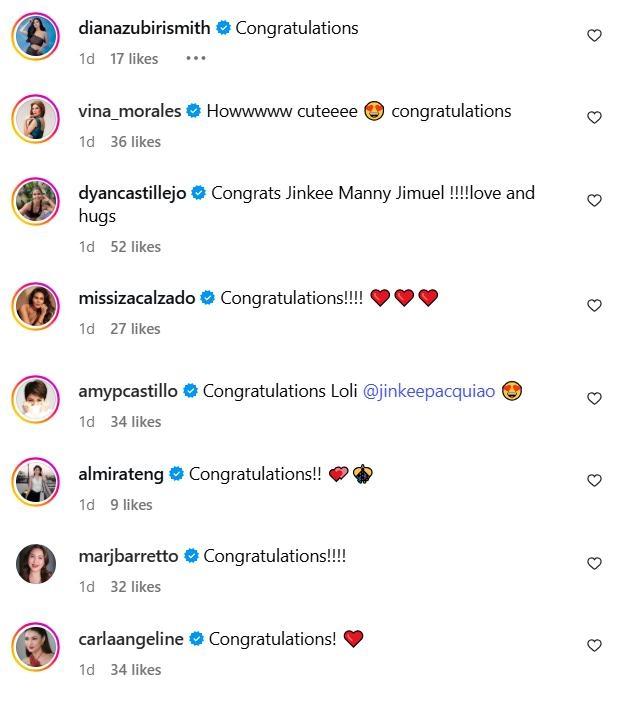Click the dyancastillejo username
The width and height of the screenshot is (617, 703).
pyautogui.click(x=132, y=193)
